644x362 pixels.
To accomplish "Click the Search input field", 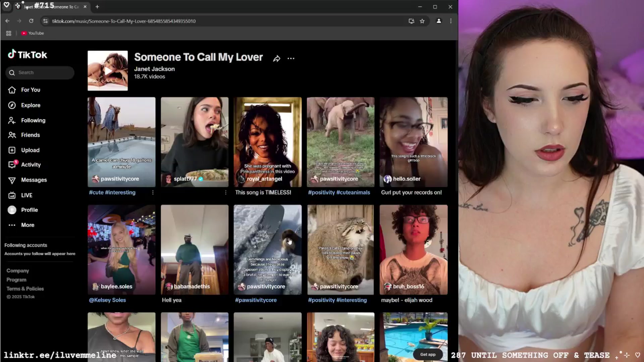I will click(x=40, y=72).
